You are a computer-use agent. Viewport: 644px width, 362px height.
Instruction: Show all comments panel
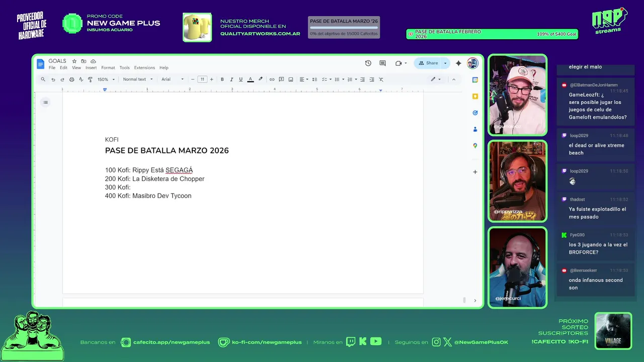point(382,63)
